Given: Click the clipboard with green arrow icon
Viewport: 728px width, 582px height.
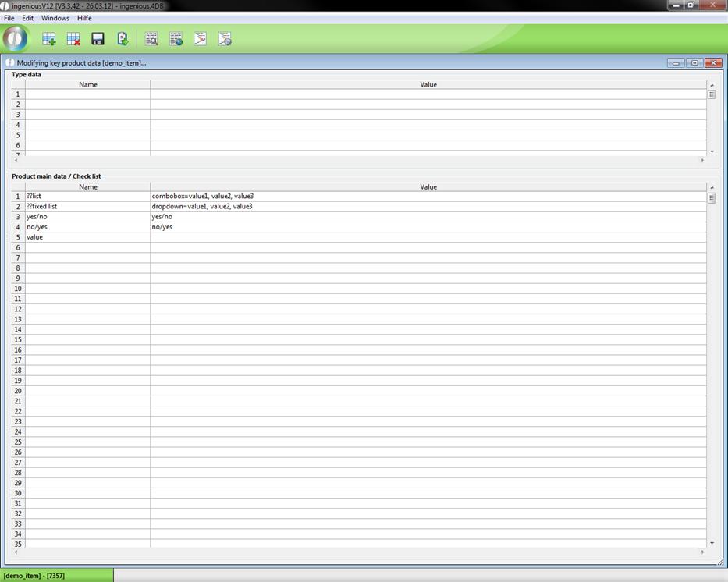Looking at the screenshot, I should coord(123,39).
